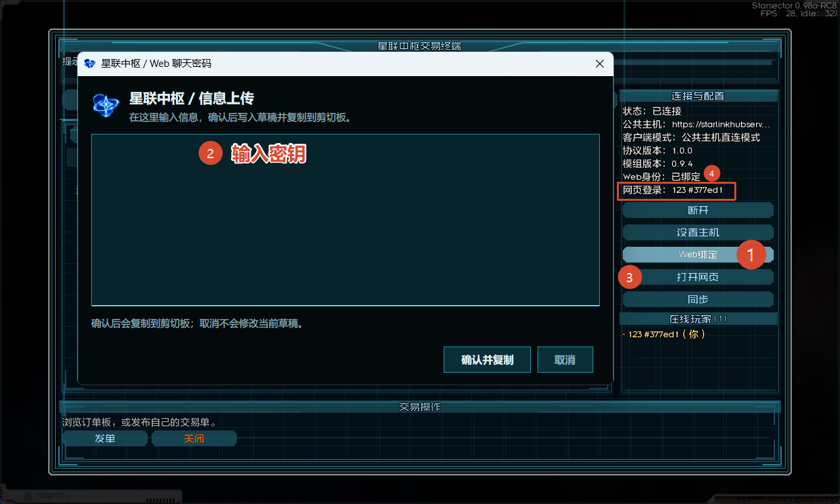Click the orange 关闭 button

coord(194,438)
